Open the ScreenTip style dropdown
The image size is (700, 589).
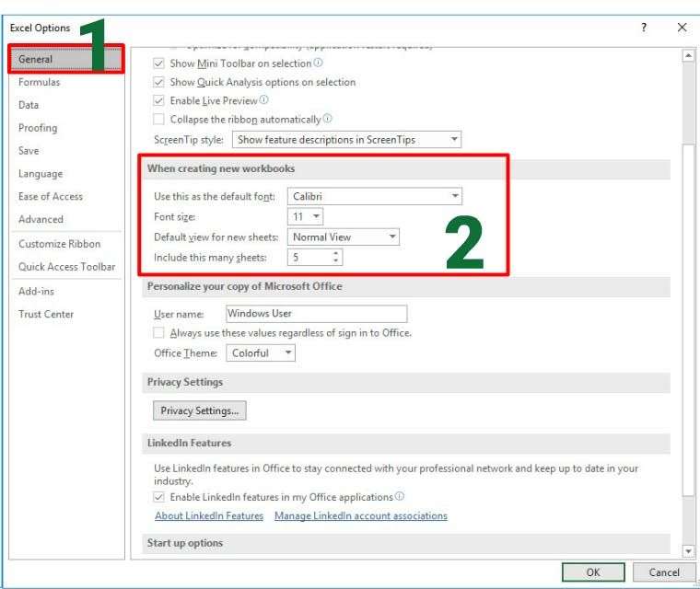coord(346,140)
